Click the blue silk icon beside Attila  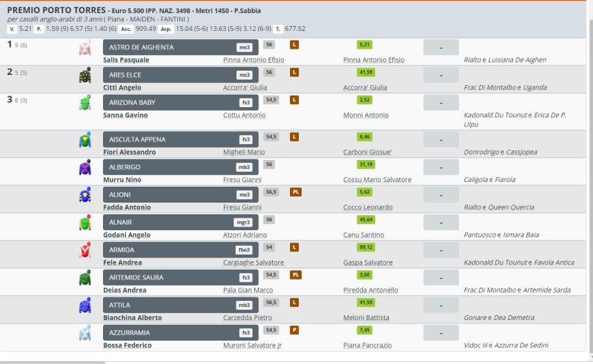click(x=85, y=305)
